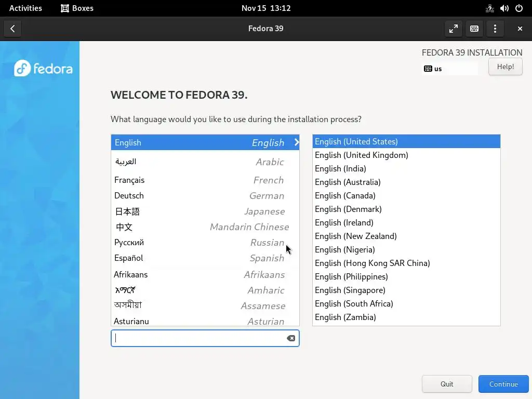Select Deutsch in the language list
Viewport: 532px width, 399px height.
205,196
